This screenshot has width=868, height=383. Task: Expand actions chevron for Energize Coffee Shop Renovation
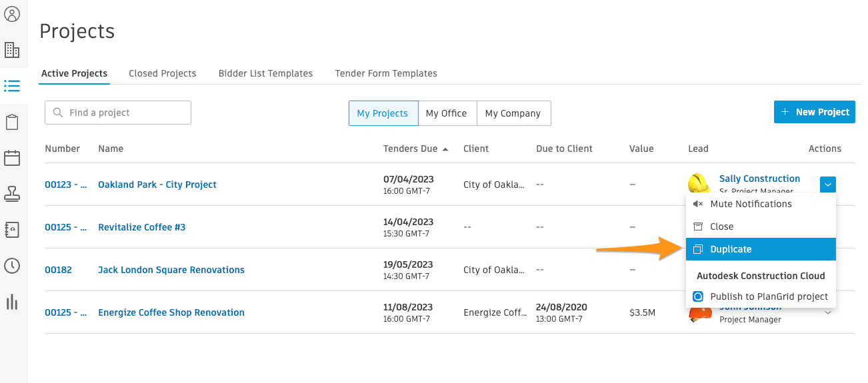(828, 312)
